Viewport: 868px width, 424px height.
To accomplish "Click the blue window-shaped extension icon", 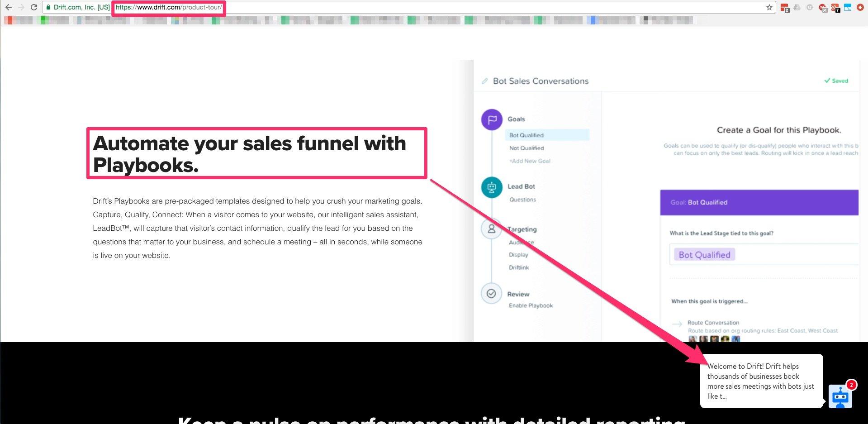I will (848, 7).
